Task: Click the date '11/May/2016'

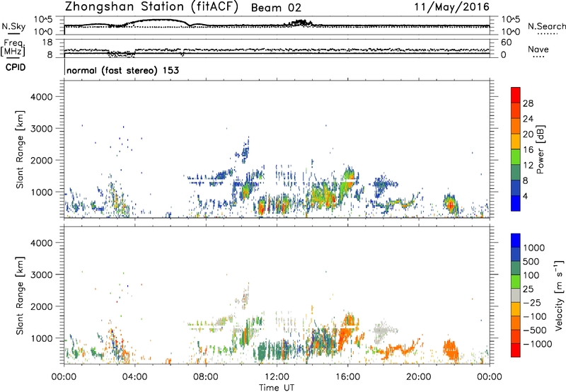Action: pyautogui.click(x=451, y=7)
